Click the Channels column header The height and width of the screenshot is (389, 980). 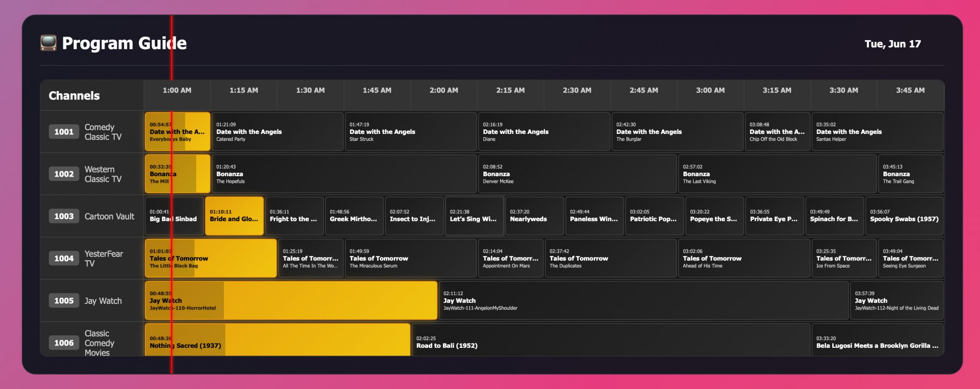[x=92, y=96]
